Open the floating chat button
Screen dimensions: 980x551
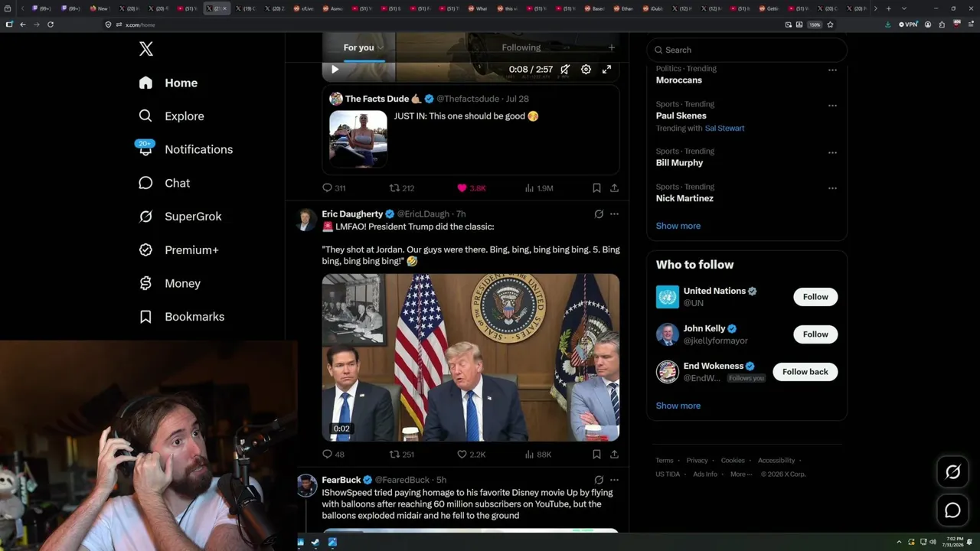pos(952,510)
